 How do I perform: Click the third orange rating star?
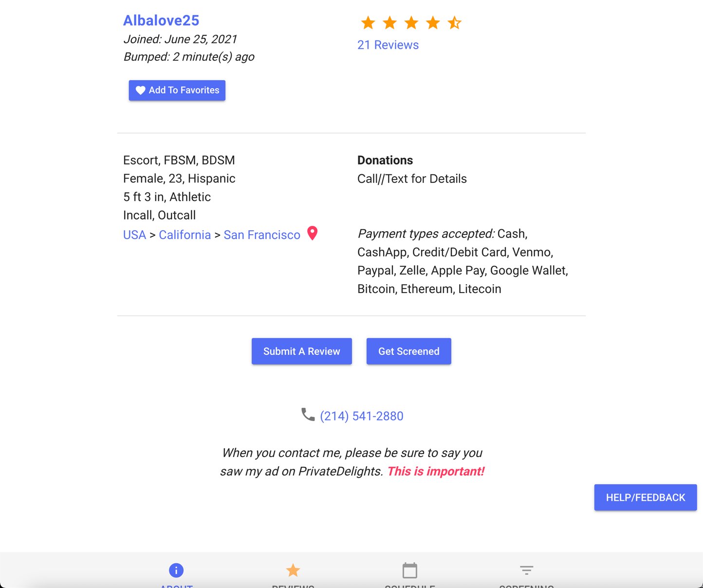point(411,22)
